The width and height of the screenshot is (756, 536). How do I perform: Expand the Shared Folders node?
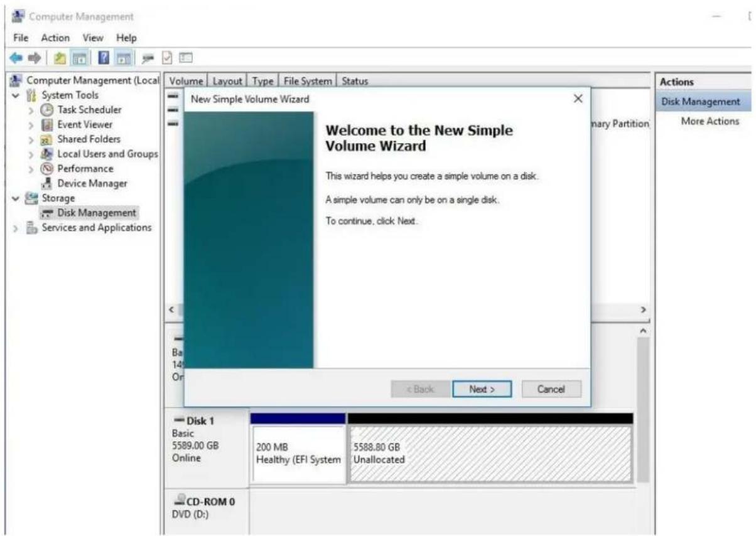(31, 139)
